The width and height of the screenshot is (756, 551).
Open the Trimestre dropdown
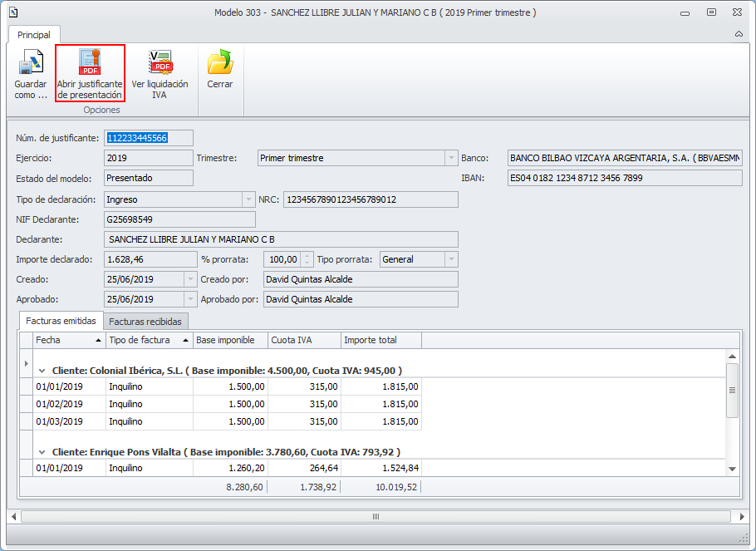tap(451, 158)
